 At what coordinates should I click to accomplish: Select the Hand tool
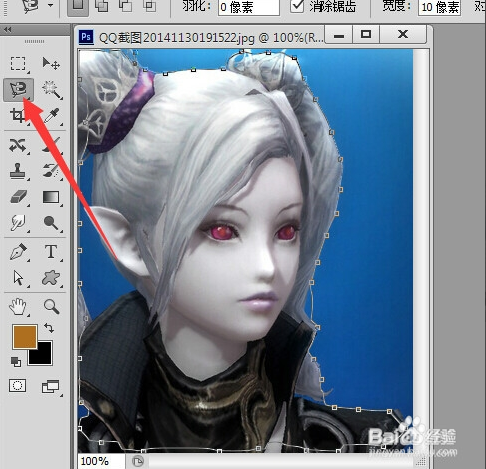(x=18, y=307)
